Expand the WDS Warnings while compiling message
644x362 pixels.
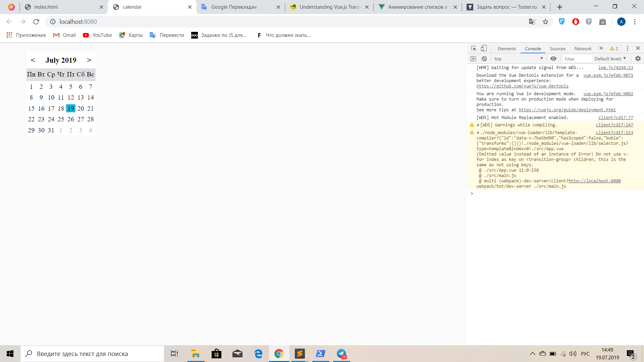pos(478,125)
